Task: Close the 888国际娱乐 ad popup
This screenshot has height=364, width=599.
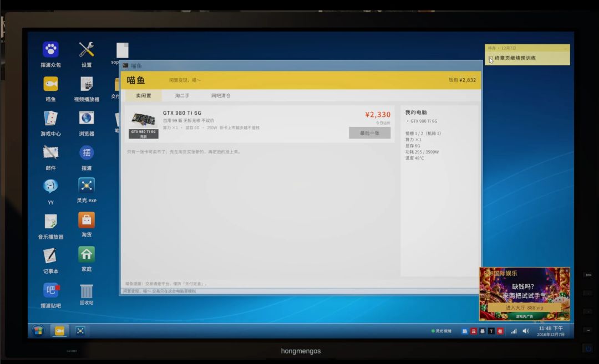Action: 567,270
